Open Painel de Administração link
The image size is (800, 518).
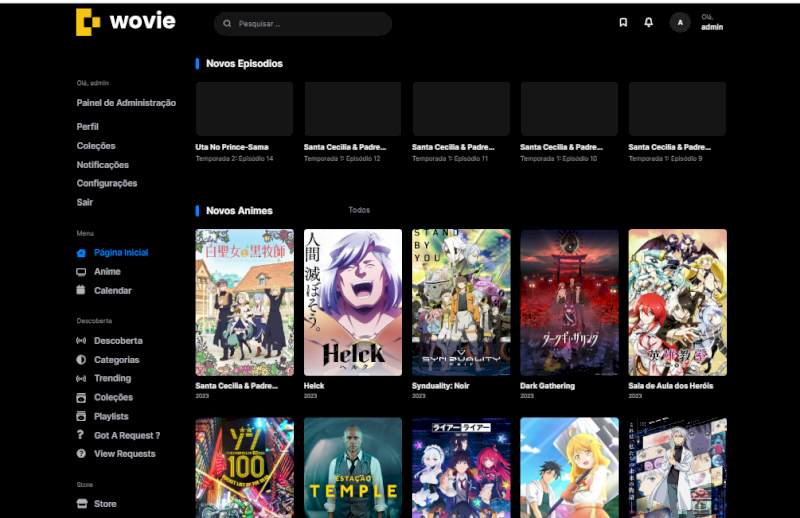(x=126, y=103)
